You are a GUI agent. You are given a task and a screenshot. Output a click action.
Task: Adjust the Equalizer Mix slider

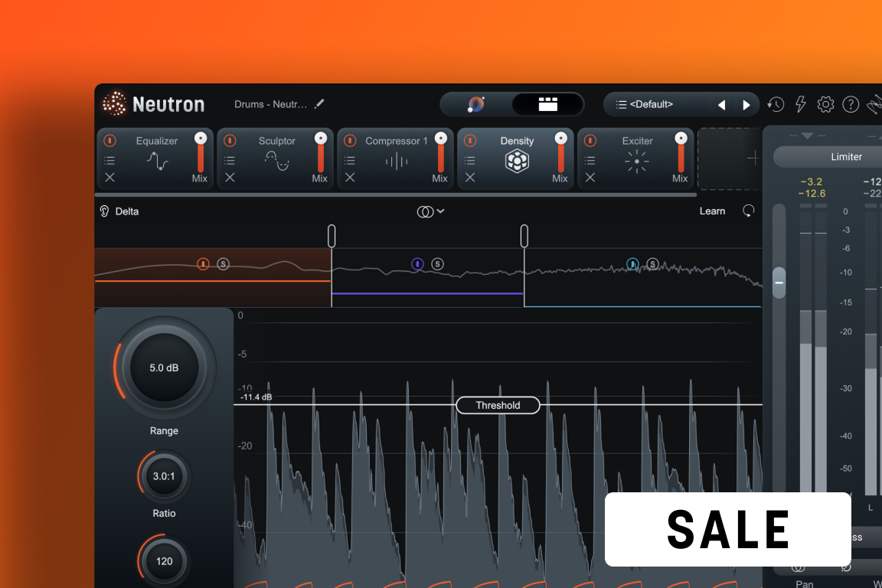(x=201, y=153)
